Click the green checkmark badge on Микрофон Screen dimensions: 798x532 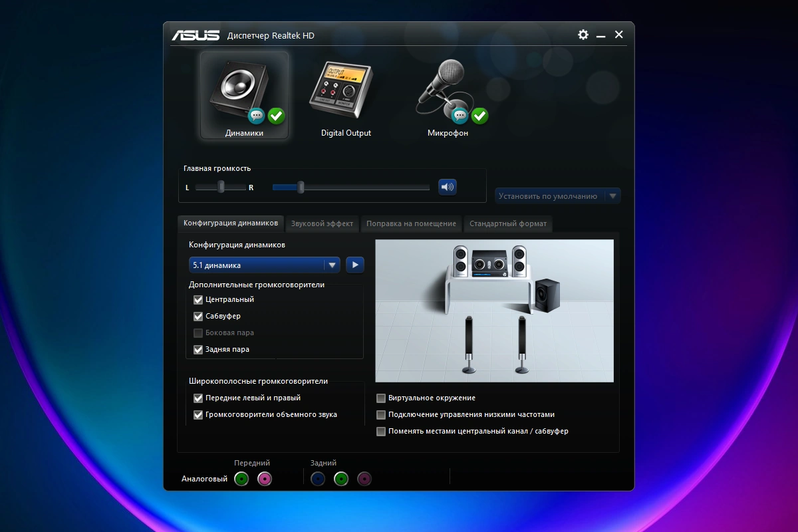480,116
